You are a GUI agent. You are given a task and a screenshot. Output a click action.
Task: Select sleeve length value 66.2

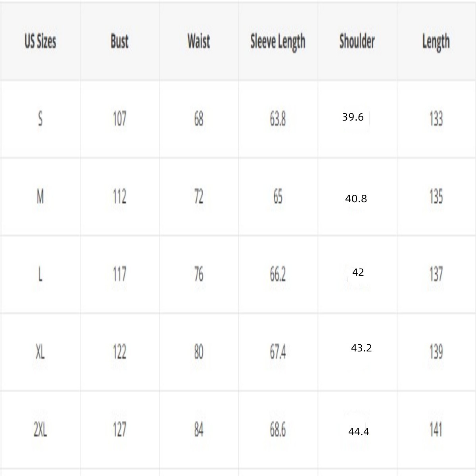click(x=278, y=274)
